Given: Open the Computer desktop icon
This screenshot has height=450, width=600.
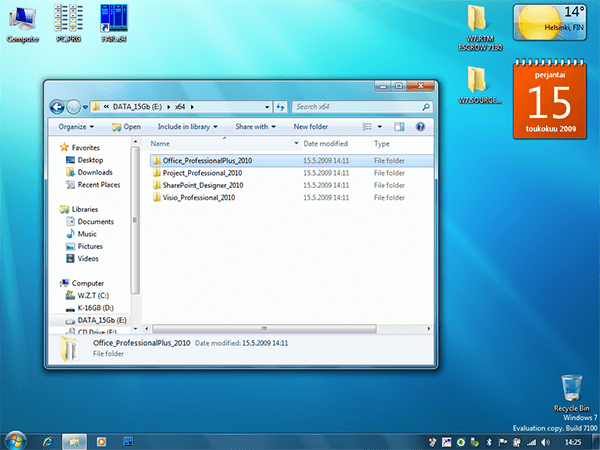Looking at the screenshot, I should coord(23,24).
